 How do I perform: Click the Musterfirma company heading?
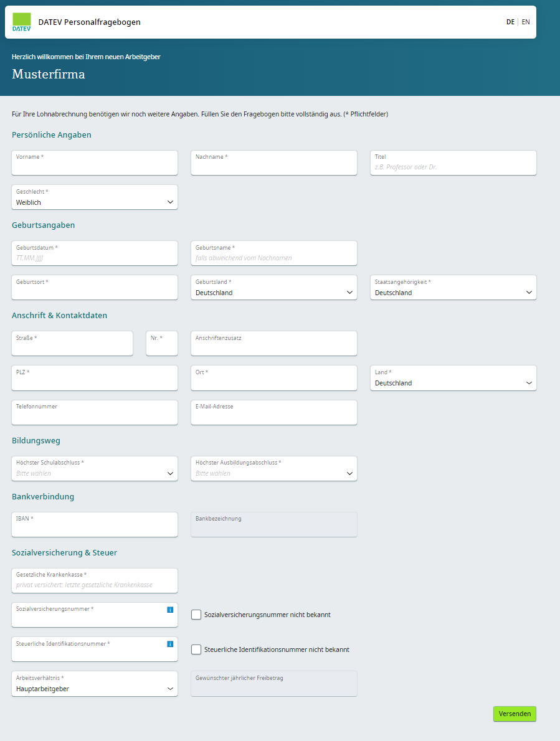click(48, 74)
